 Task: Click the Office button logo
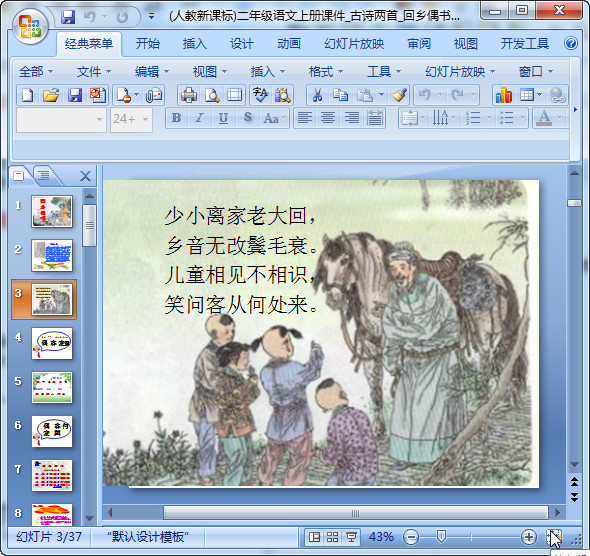(x=30, y=27)
